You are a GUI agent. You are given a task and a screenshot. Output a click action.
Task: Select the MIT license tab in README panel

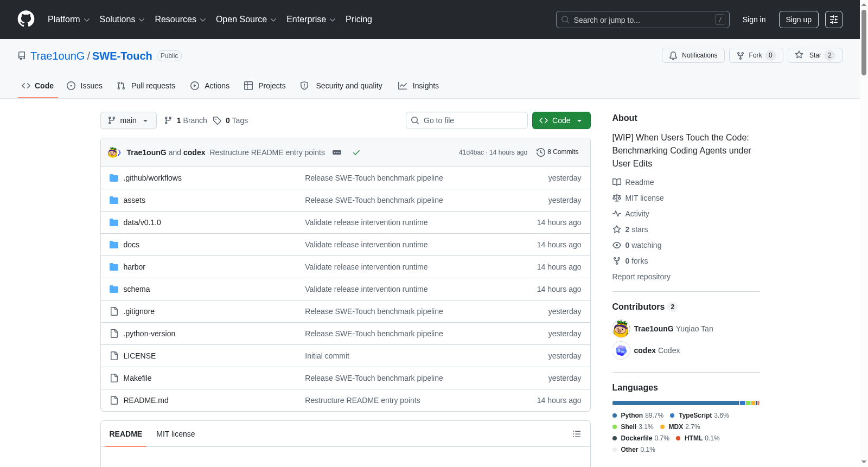point(175,434)
